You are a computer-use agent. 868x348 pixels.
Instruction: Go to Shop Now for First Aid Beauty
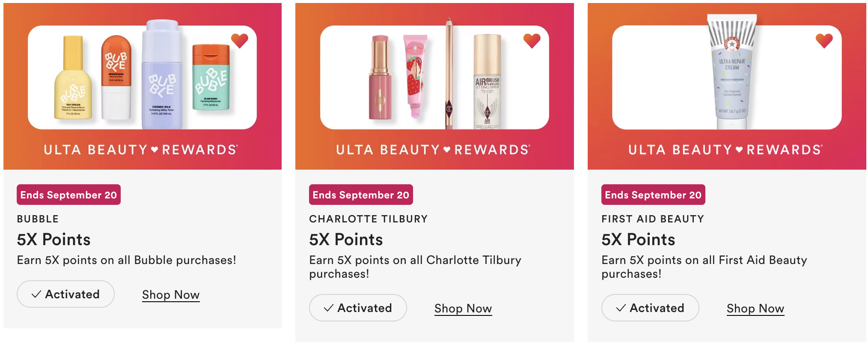pos(755,309)
